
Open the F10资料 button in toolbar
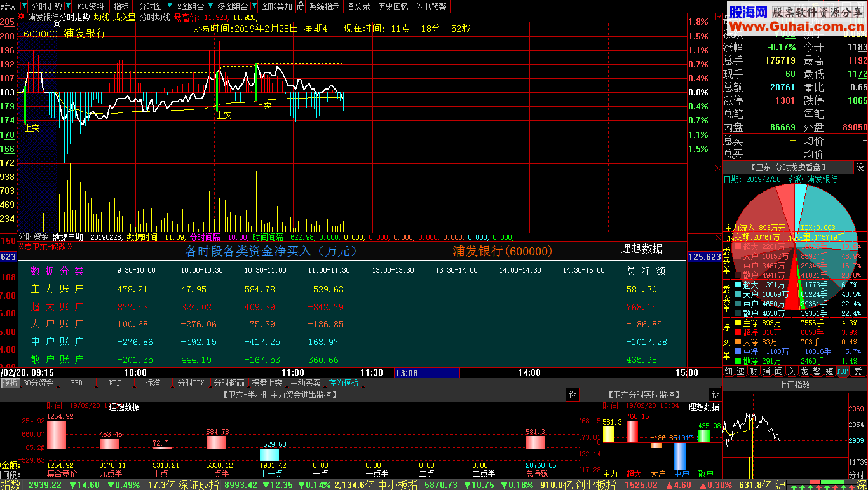click(91, 6)
